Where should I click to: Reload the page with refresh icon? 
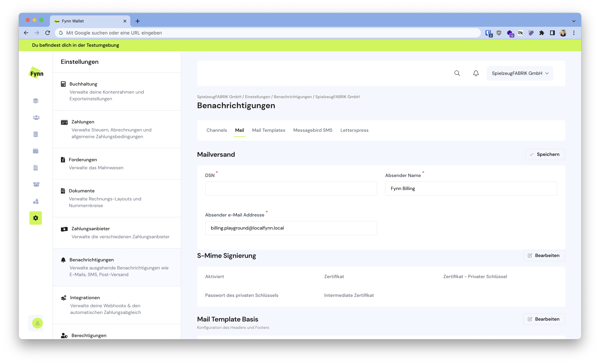click(48, 33)
